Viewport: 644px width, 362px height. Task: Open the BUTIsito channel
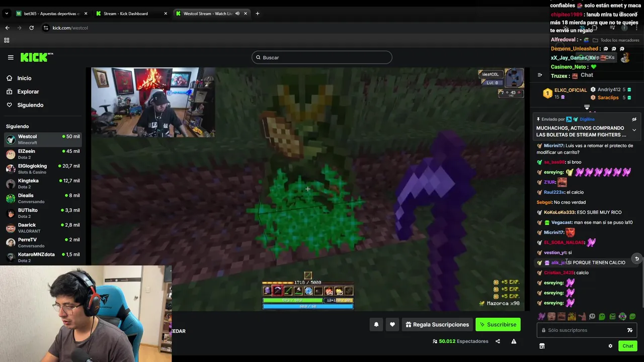[x=43, y=213]
